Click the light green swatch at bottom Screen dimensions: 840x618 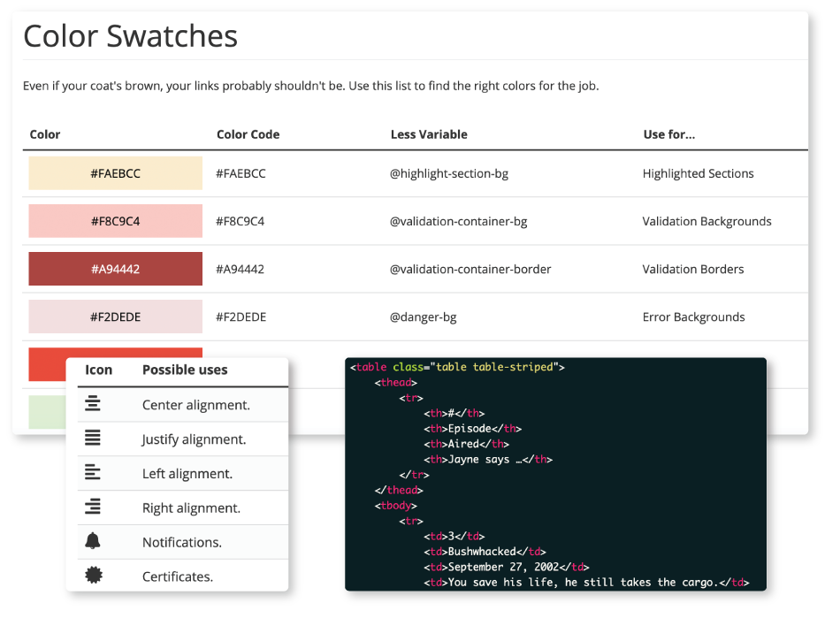47,412
